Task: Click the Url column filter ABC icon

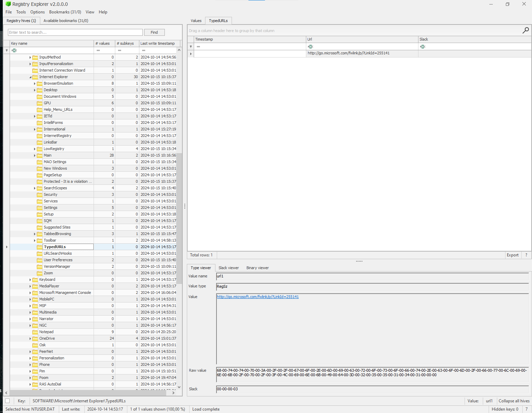Action: click(310, 46)
